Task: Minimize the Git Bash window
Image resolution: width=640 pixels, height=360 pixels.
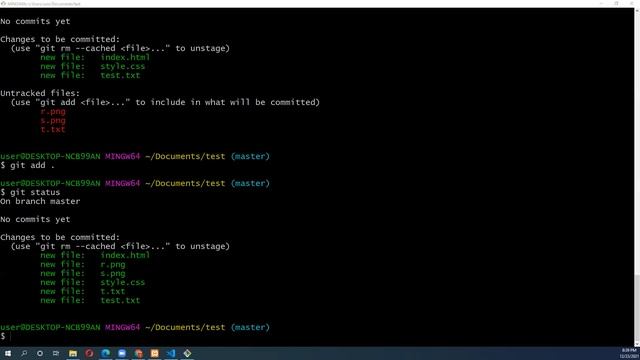Action: coord(601,3)
